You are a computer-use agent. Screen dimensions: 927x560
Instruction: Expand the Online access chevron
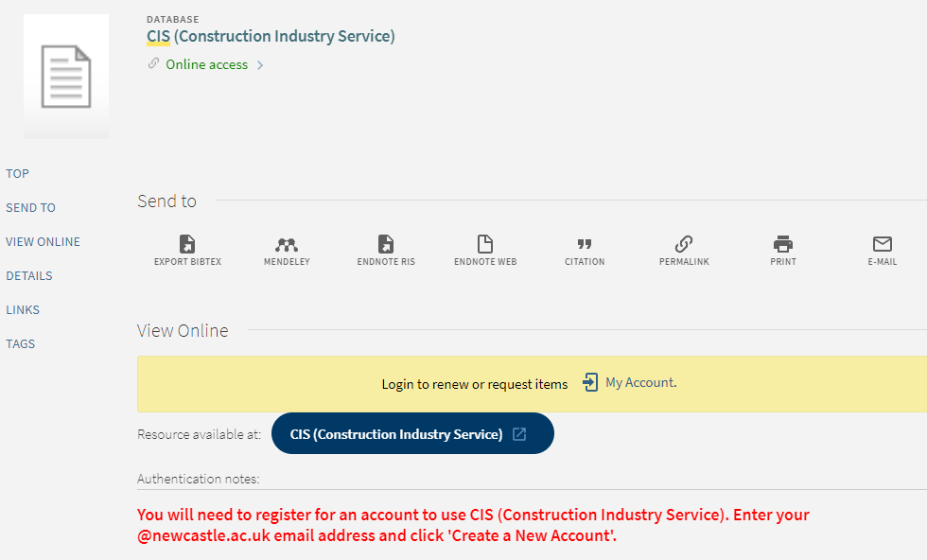(x=261, y=65)
